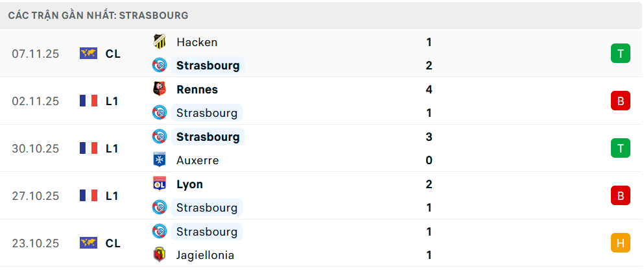Click the red B badge for Rennes match
The width and height of the screenshot is (644, 270).
point(620,101)
